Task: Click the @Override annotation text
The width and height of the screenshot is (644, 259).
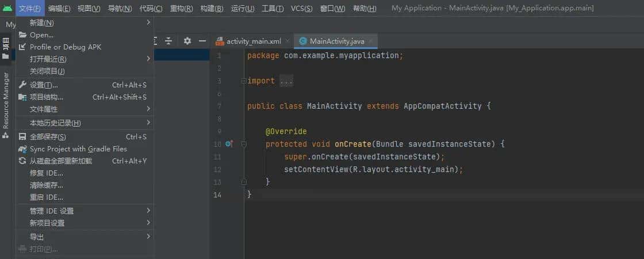Action: tap(286, 132)
